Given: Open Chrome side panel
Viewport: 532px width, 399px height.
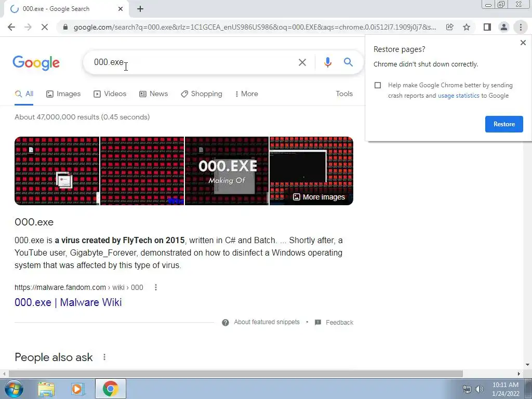Looking at the screenshot, I should (487, 27).
